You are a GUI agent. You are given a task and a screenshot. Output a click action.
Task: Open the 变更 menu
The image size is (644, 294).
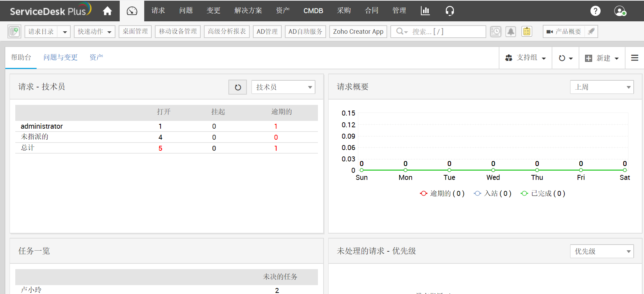(213, 11)
